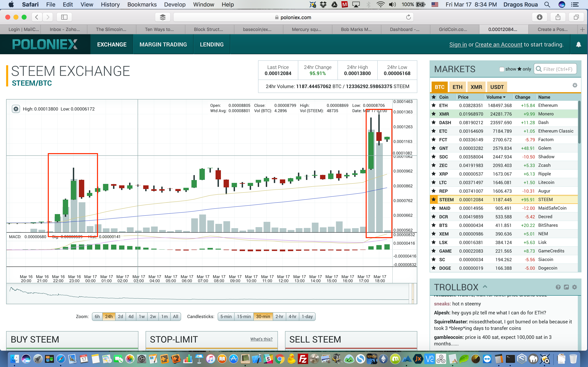
Task: Click Safari reload page icon
Action: coord(408,17)
